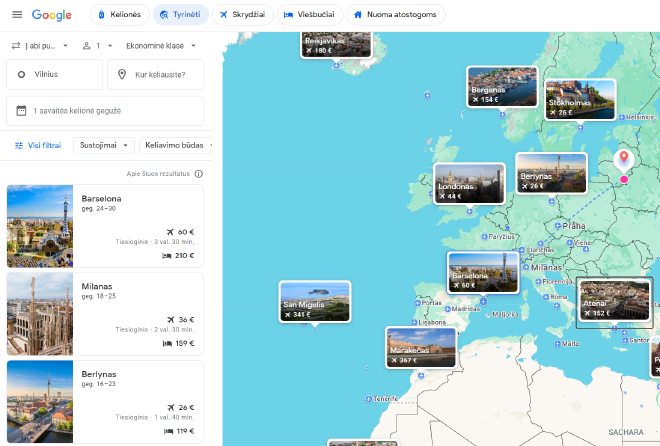Screen dimensions: 660x446
Task: Select San Migelis map card
Action: click(x=315, y=302)
